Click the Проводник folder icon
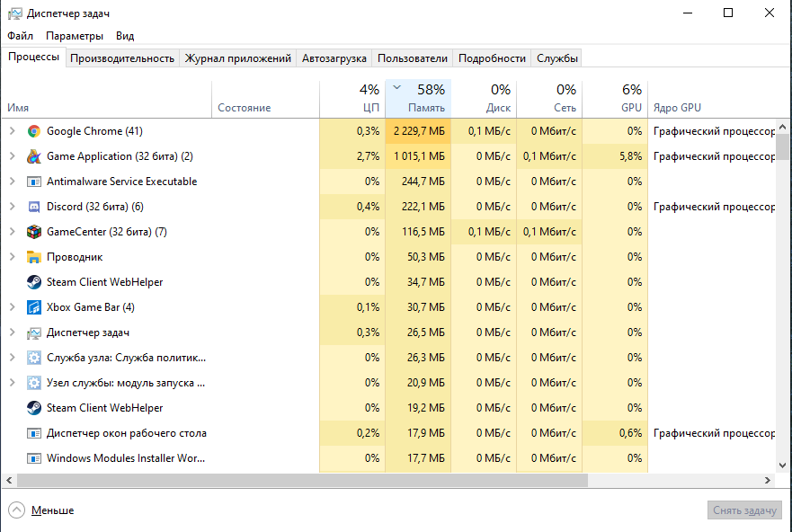 point(34,257)
